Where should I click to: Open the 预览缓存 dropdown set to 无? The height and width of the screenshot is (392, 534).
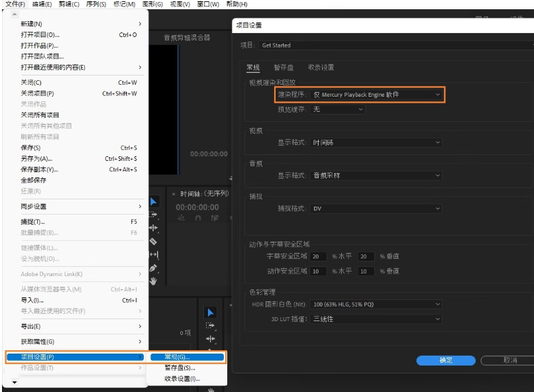point(337,109)
